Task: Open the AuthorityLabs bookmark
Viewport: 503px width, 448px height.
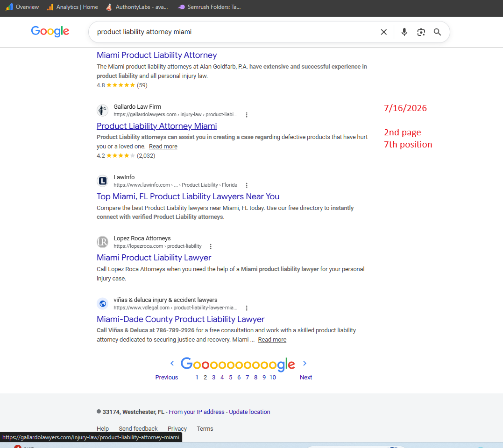Action: pyautogui.click(x=137, y=7)
